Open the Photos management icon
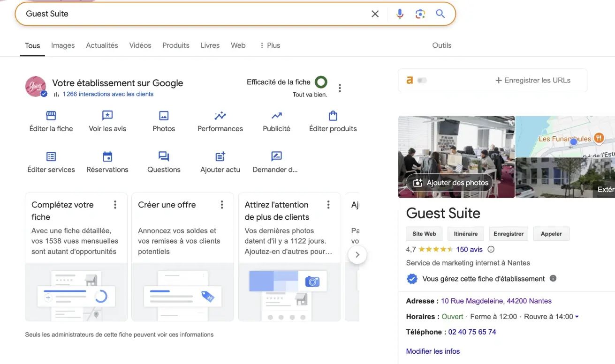Screen dimensions: 615x364 coord(164,116)
